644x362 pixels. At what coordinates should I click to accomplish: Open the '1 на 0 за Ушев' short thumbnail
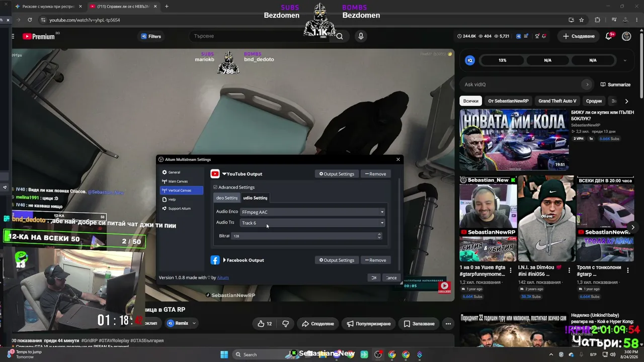[x=488, y=218]
